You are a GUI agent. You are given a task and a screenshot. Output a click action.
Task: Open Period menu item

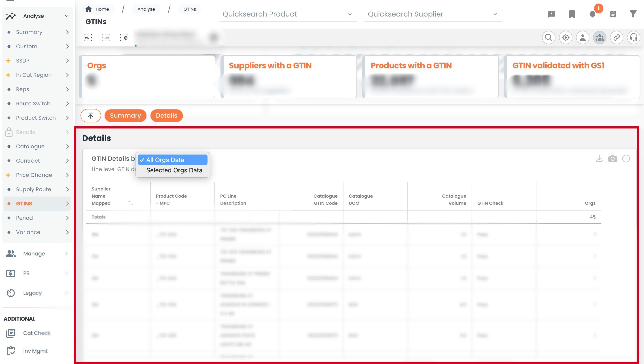pyautogui.click(x=37, y=218)
